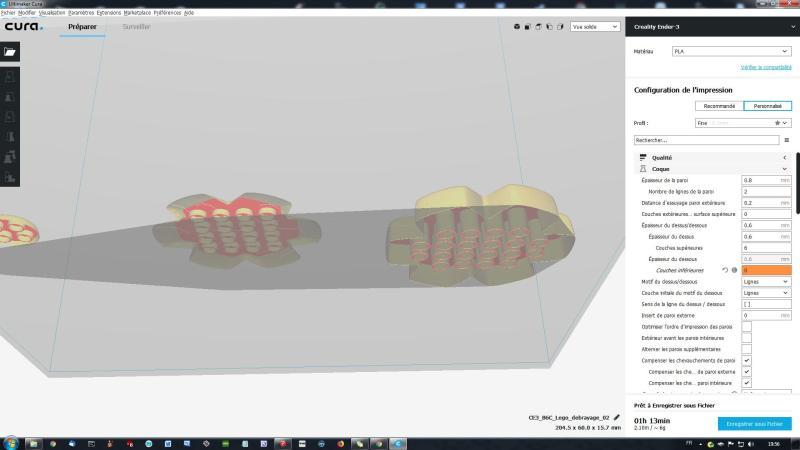
Task: Open Firefox from the taskbar
Action: 340,444
